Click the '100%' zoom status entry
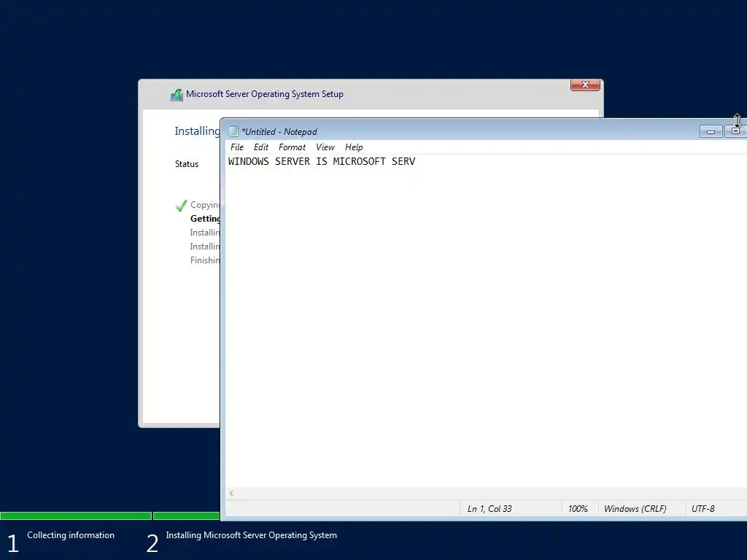 click(578, 508)
